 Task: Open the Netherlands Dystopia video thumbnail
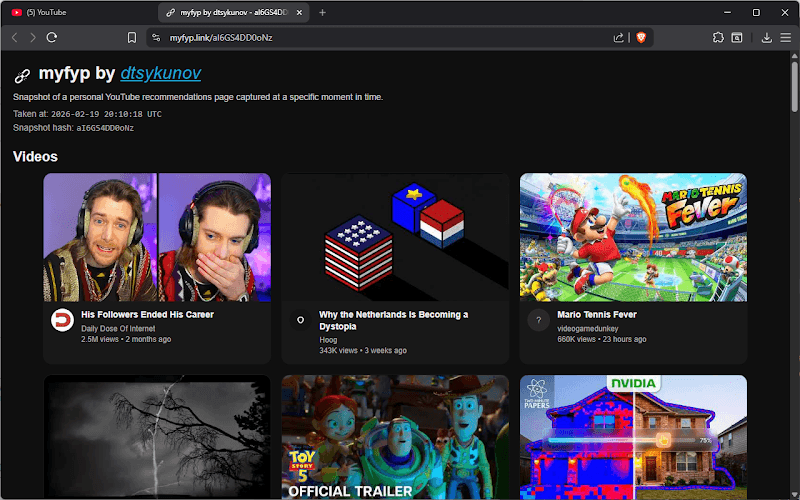click(x=395, y=237)
